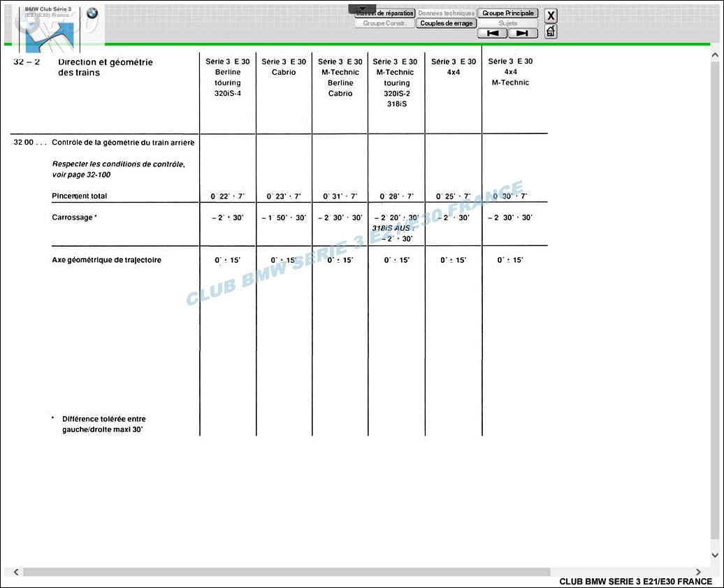This screenshot has width=724, height=588.
Task: Select Berline touring 320iS-4 column header
Action: (228, 77)
